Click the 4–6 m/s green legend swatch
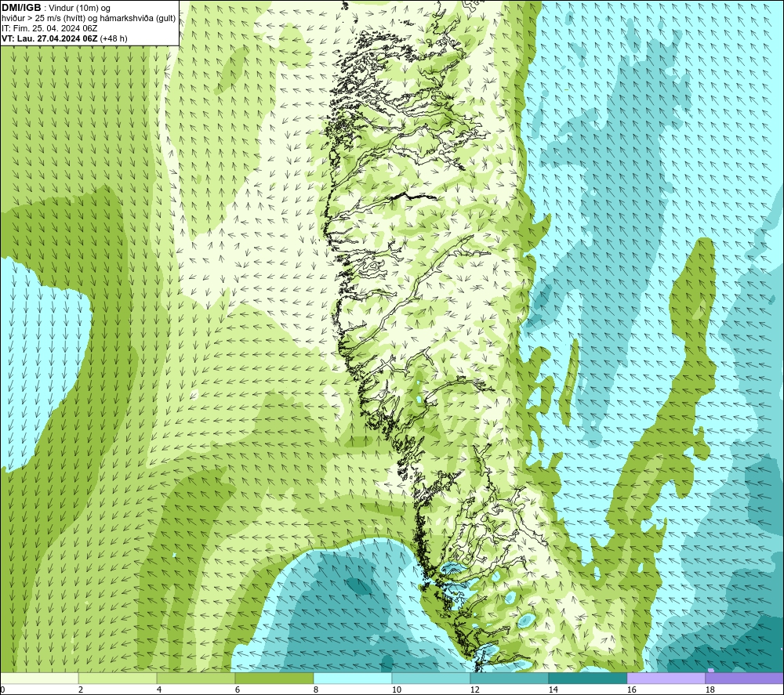 click(x=196, y=678)
